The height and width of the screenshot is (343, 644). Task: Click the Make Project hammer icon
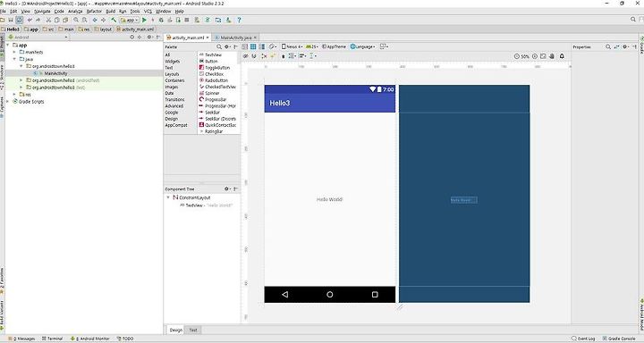(114, 20)
